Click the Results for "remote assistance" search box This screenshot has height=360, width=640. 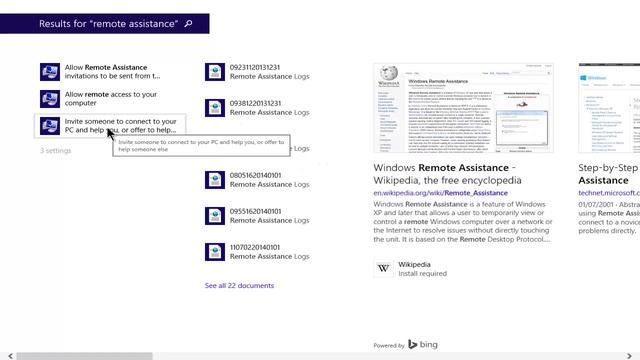coord(104,24)
